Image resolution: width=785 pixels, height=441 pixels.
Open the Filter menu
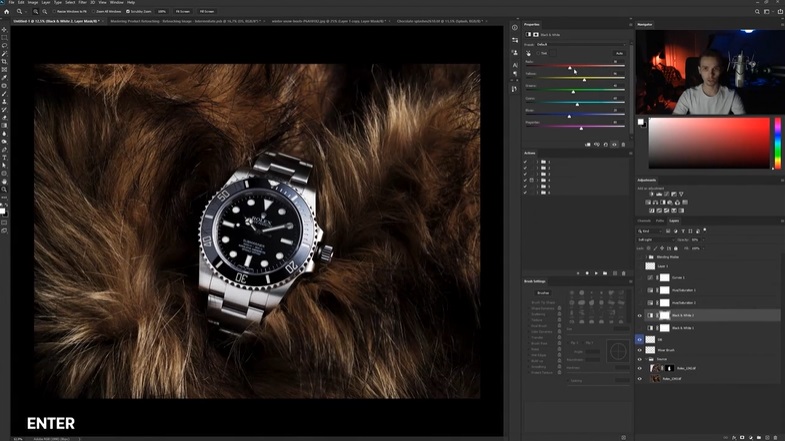point(83,3)
